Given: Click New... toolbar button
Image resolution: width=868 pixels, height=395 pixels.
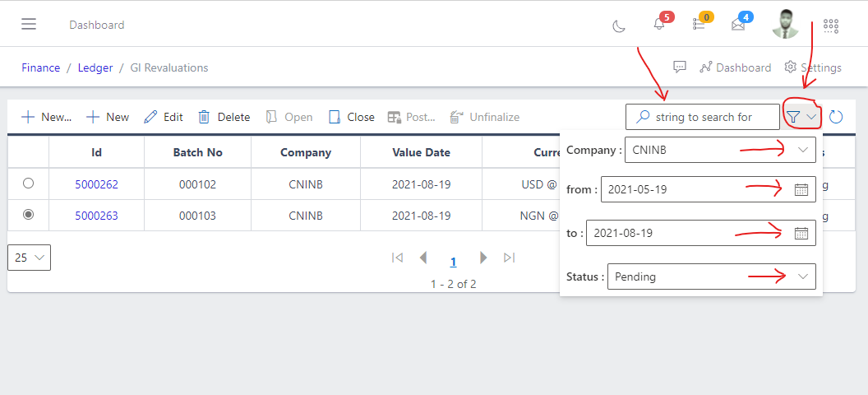Looking at the screenshot, I should coord(47,117).
